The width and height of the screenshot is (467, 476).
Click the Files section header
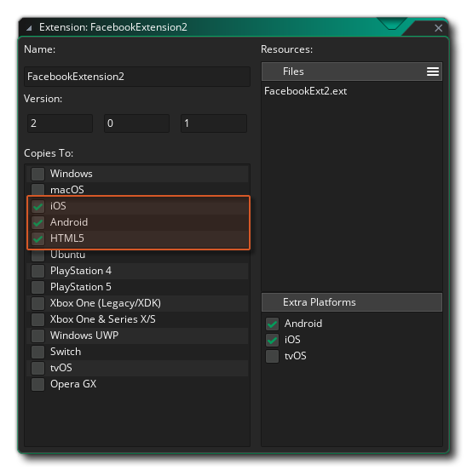(352, 72)
